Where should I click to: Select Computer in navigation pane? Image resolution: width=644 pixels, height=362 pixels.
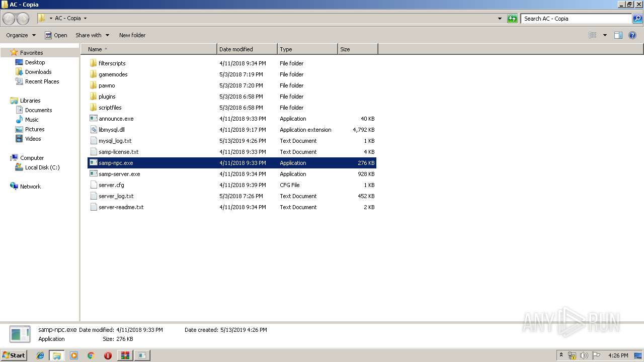coord(32,158)
